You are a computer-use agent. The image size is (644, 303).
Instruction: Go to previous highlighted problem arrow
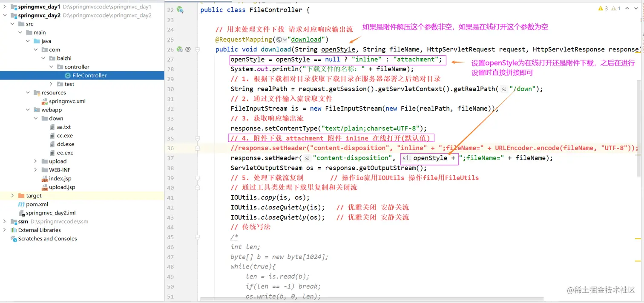627,8
